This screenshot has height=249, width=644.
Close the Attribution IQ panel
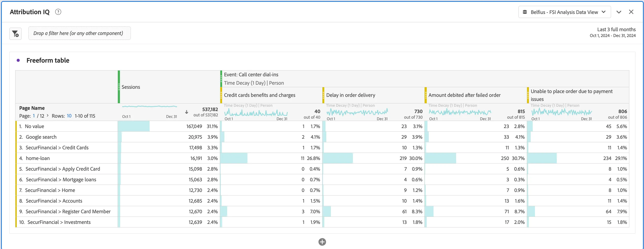point(631,12)
